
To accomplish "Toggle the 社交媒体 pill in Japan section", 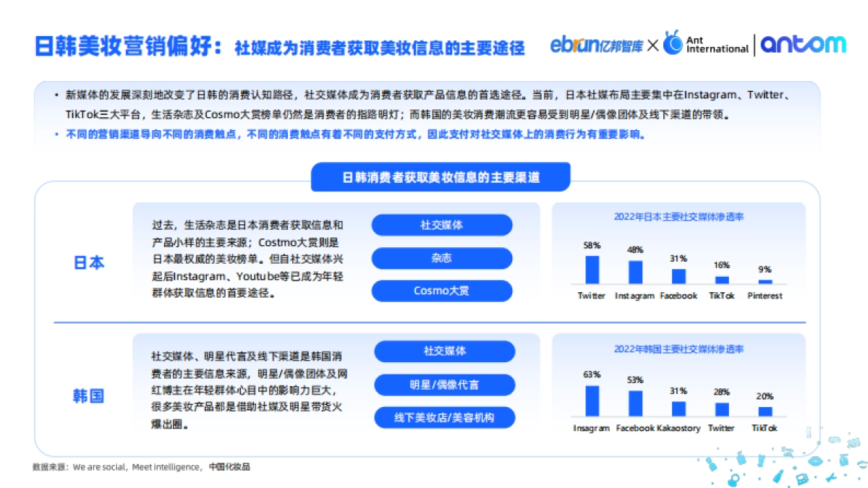I will click(441, 225).
